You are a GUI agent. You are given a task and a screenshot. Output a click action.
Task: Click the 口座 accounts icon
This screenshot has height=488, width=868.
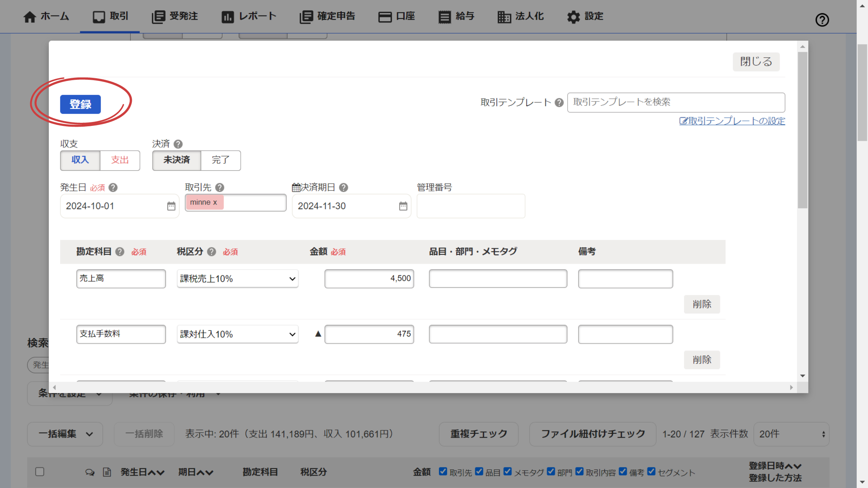pos(385,17)
